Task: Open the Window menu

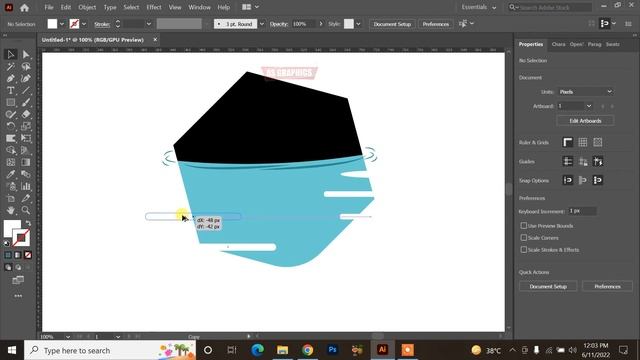Action: 199,7
